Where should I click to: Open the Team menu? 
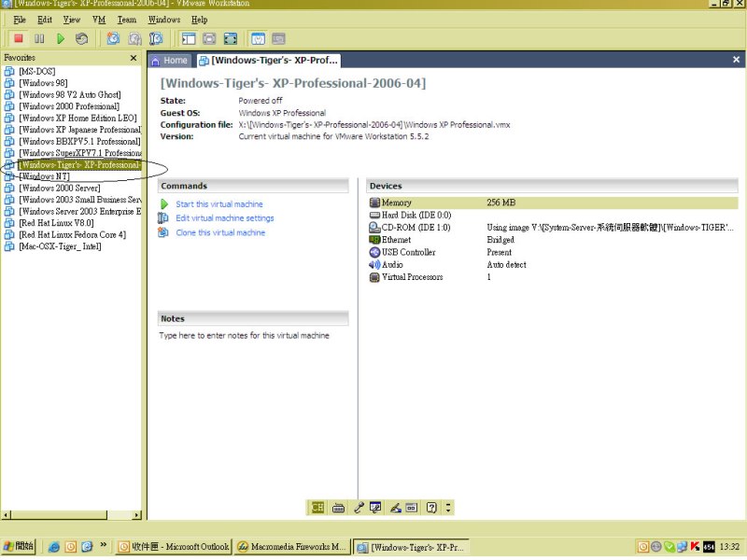(x=127, y=20)
